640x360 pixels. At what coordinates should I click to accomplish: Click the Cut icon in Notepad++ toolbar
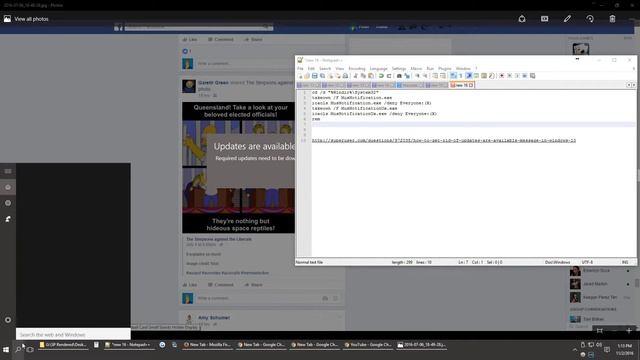(x=356, y=76)
